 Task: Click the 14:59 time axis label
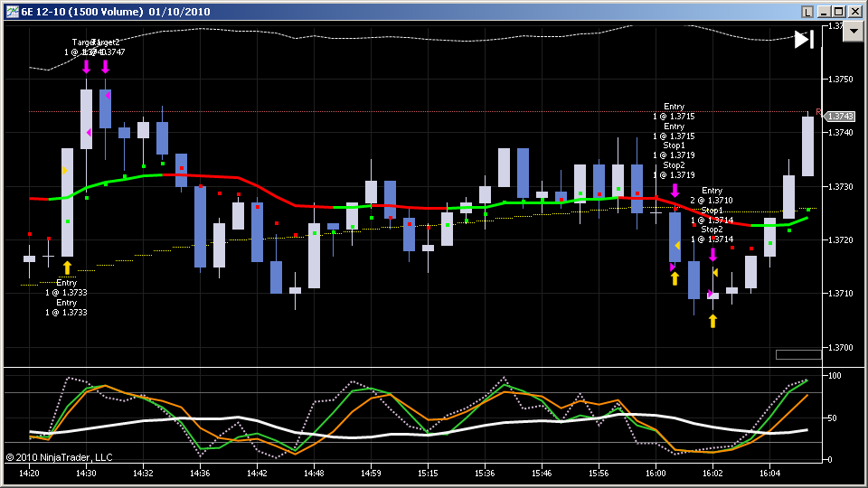point(371,473)
